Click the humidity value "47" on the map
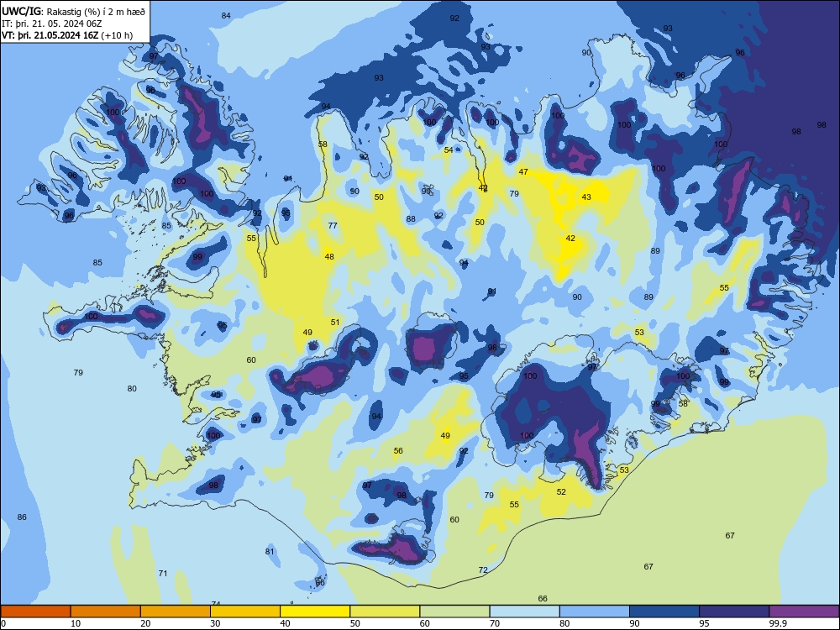The height and width of the screenshot is (630, 840). [x=523, y=172]
